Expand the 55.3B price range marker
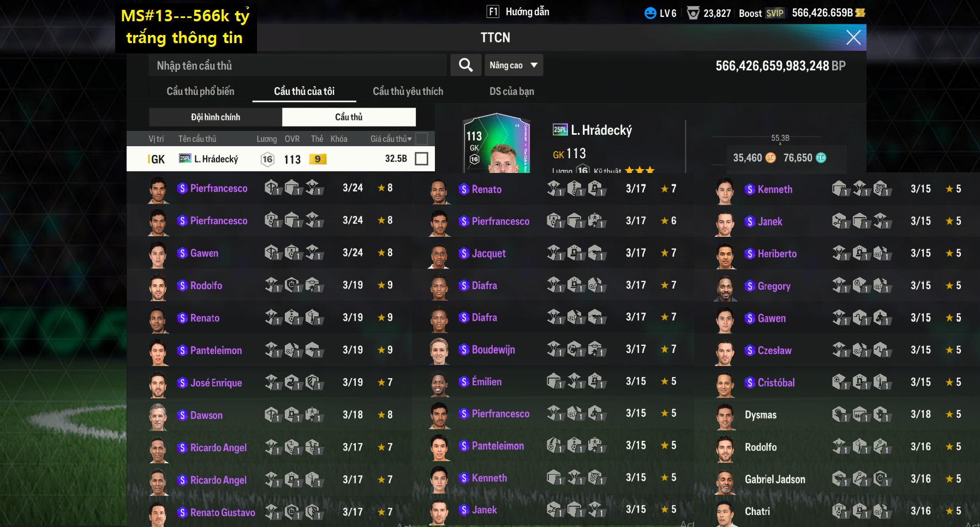 coord(780,139)
